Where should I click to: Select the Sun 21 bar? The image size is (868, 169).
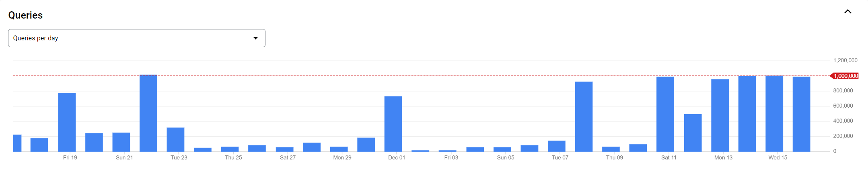pos(121,142)
